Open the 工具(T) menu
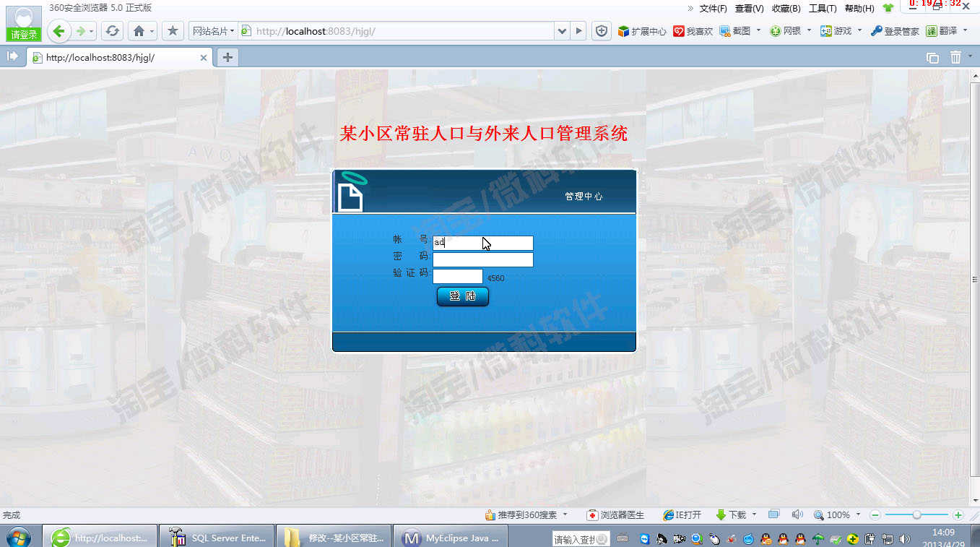The width and height of the screenshot is (980, 547). pyautogui.click(x=823, y=9)
